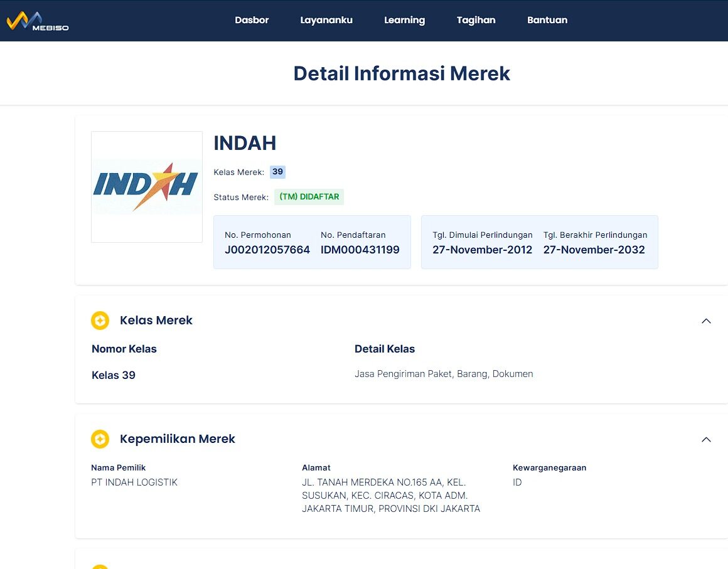The image size is (728, 569).
Task: Select the Kelas 39 row text
Action: [x=114, y=375]
